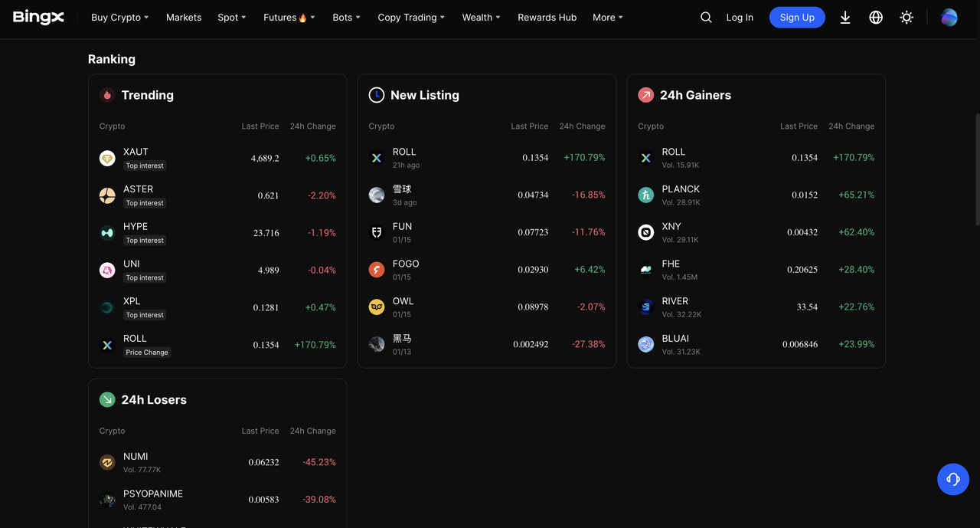The height and width of the screenshot is (528, 980).
Task: Toggle light theme with sun icon
Action: (x=906, y=18)
